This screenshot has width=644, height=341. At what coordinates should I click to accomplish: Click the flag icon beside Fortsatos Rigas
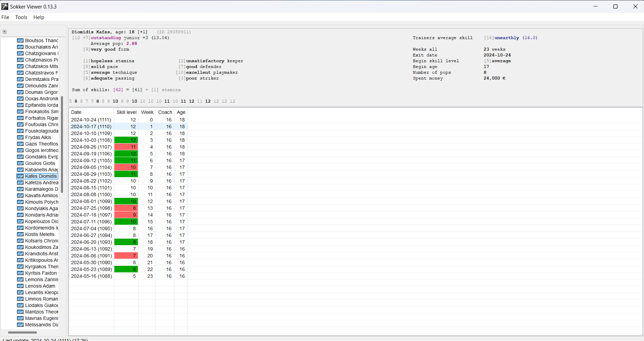[x=20, y=118]
